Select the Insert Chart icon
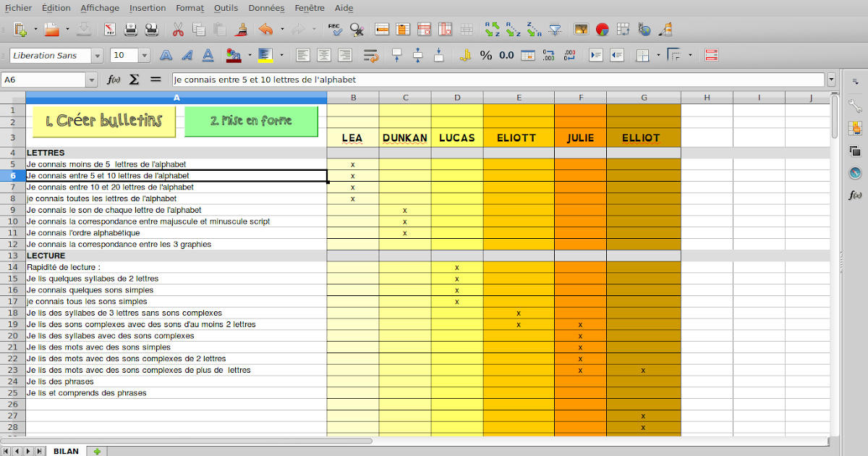Viewport: 868px width, 456px height. pos(603,29)
